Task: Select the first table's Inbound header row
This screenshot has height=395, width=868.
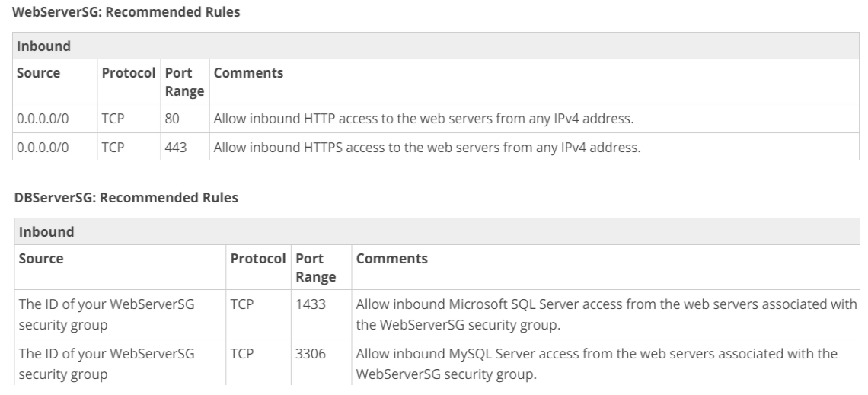Action: tap(436, 46)
